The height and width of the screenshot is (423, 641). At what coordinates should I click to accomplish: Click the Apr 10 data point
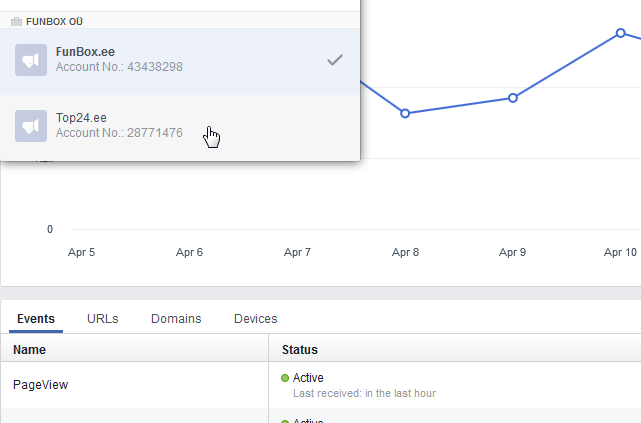point(620,33)
